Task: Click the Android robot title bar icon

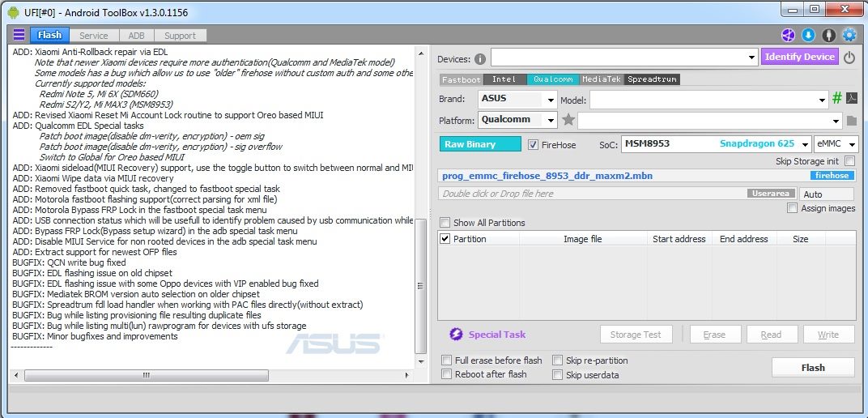Action: (x=13, y=11)
